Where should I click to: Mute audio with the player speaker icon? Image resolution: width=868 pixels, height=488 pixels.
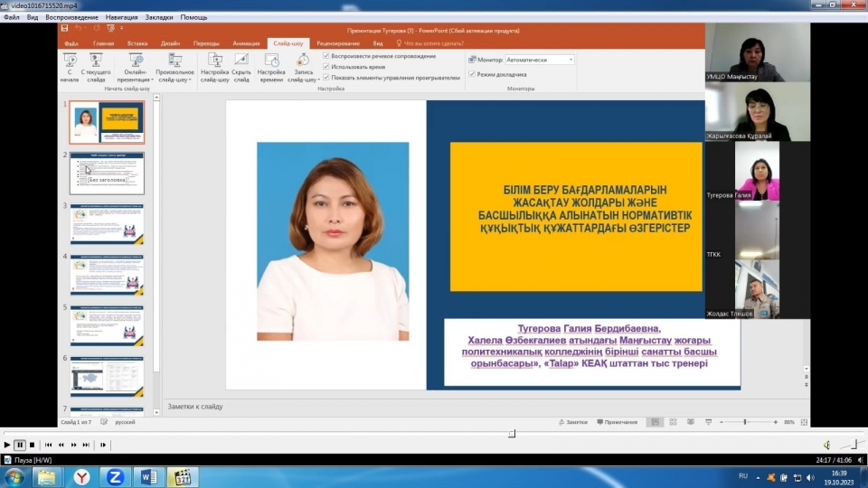(x=826, y=445)
